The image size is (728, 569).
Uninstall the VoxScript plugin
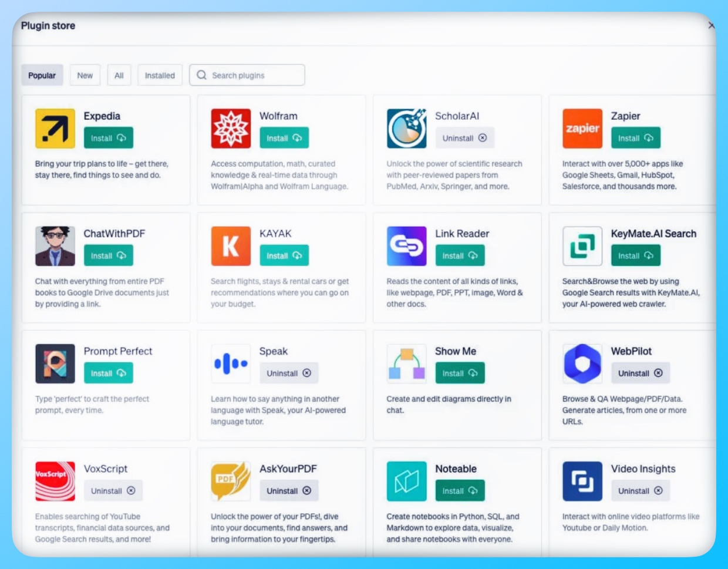coord(113,490)
